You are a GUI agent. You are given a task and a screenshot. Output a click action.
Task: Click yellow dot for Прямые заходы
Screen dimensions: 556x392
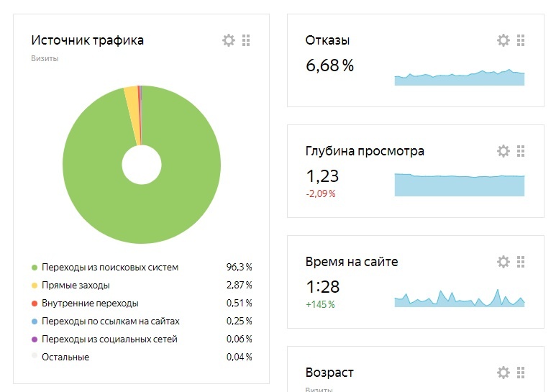tap(35, 286)
